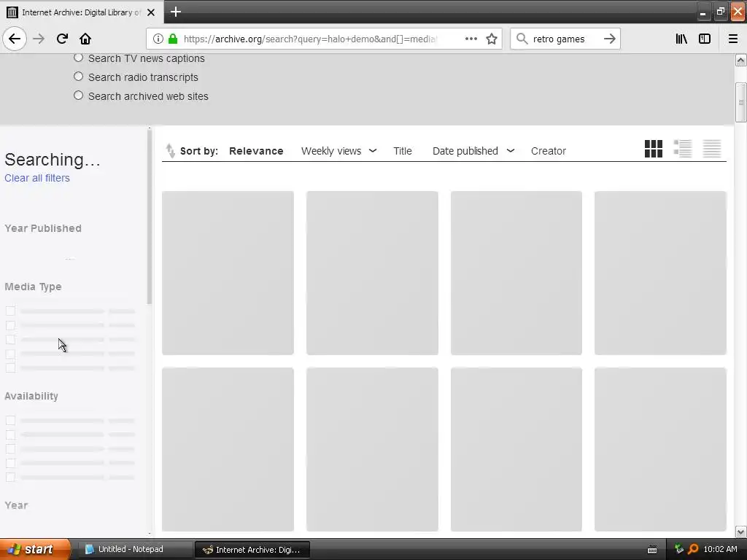Click the Year Published heading
This screenshot has height=560, width=747.
pyautogui.click(x=43, y=228)
